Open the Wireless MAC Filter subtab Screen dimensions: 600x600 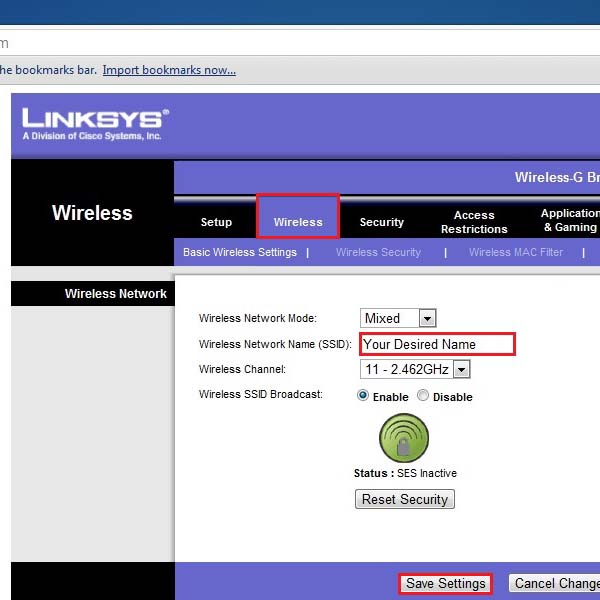(516, 252)
